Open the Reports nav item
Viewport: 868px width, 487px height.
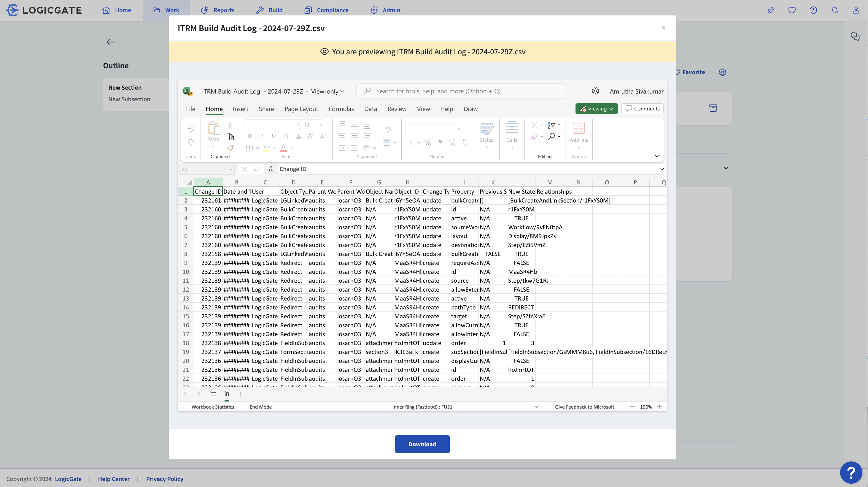click(x=218, y=10)
